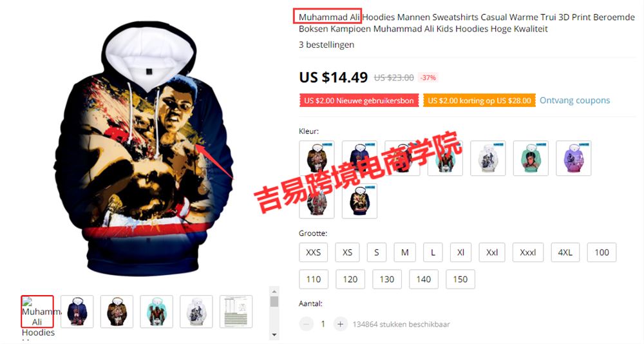Pick the 4XL size option

(x=565, y=253)
